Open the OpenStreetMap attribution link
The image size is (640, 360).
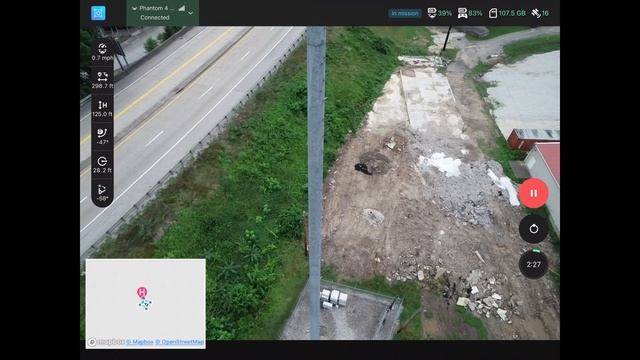pos(180,342)
